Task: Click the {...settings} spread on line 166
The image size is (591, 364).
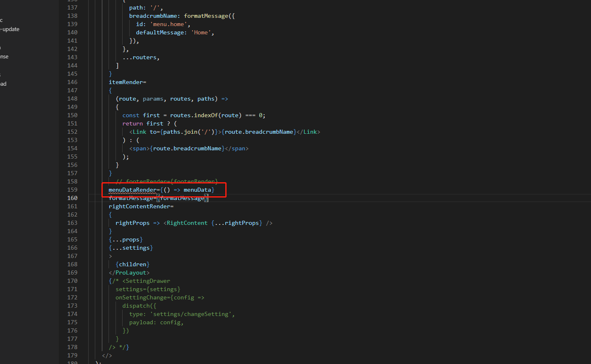Action: point(131,248)
